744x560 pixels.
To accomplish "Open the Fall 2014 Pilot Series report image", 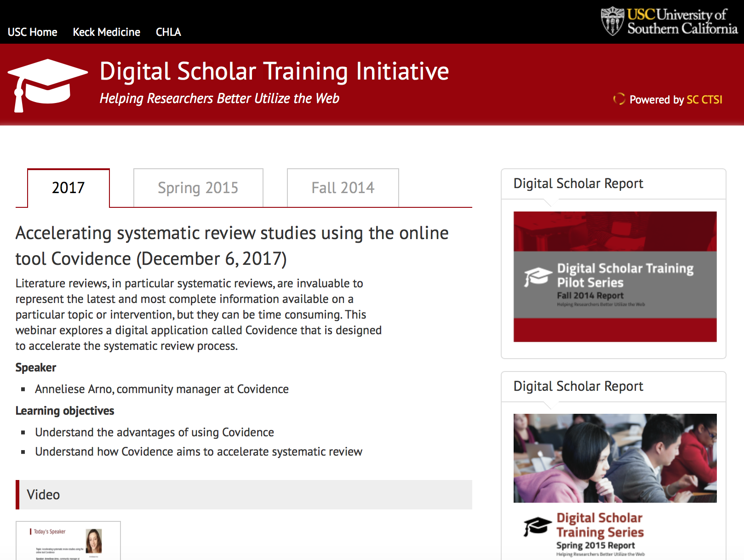I will [615, 276].
